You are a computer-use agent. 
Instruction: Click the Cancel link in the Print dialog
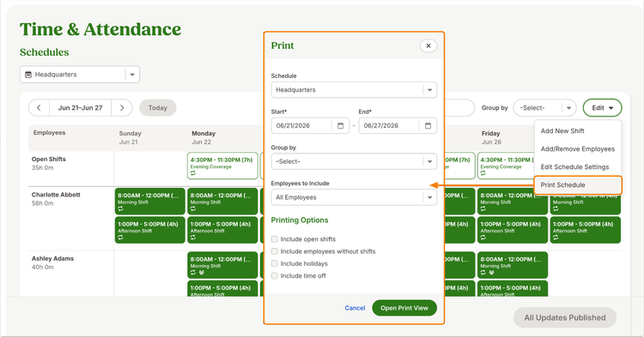coord(355,308)
